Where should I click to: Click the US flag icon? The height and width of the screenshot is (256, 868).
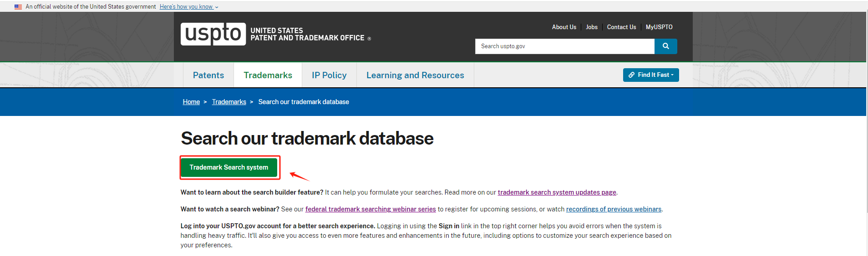[18, 7]
